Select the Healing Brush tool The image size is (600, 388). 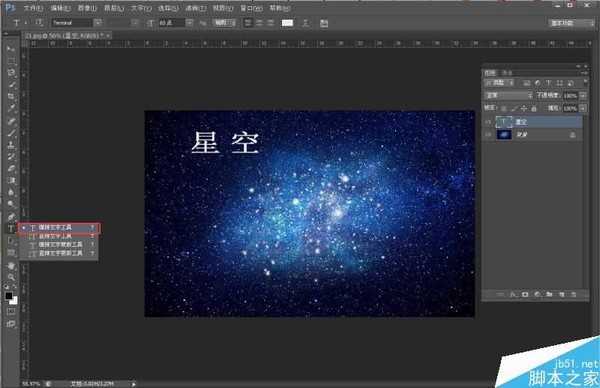(11, 121)
